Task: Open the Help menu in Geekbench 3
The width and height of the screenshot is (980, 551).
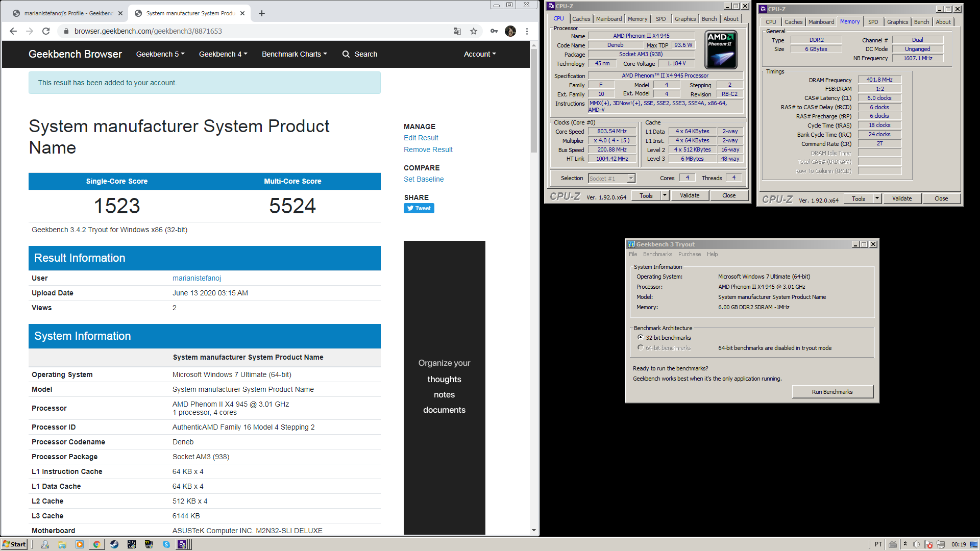Action: pos(712,254)
